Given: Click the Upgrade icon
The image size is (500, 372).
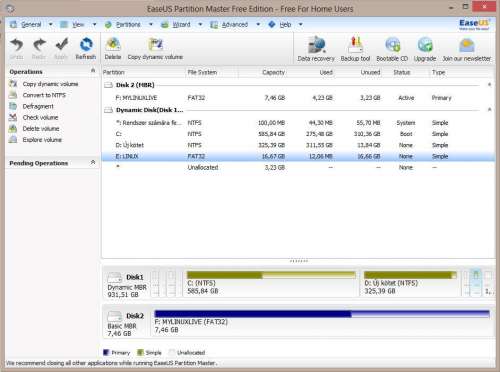Looking at the screenshot, I should click(x=425, y=45).
